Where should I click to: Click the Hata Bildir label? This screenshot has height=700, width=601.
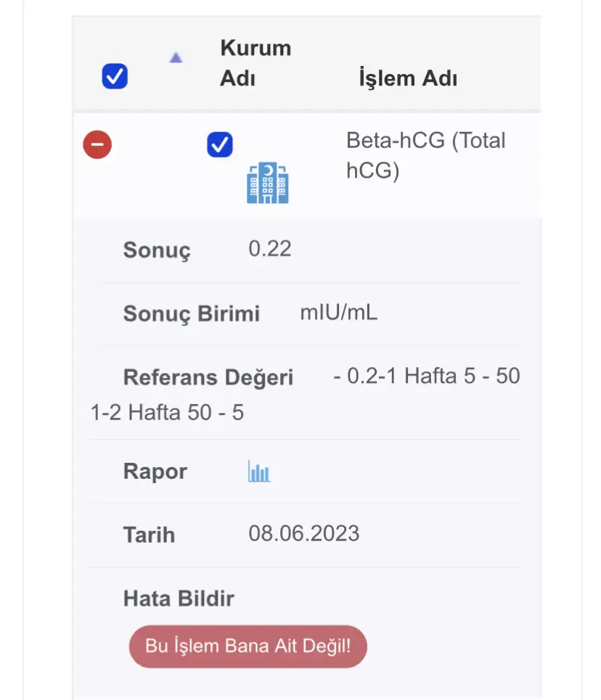[x=179, y=598]
